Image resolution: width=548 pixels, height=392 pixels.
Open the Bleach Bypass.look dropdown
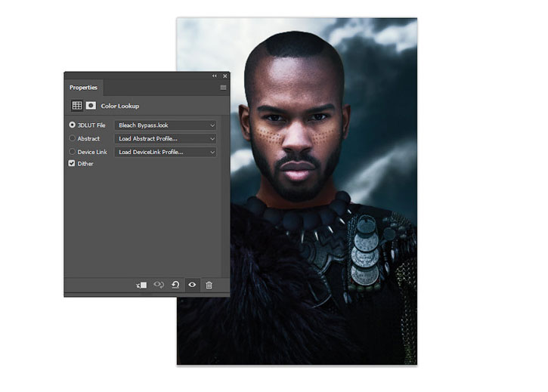(x=166, y=125)
